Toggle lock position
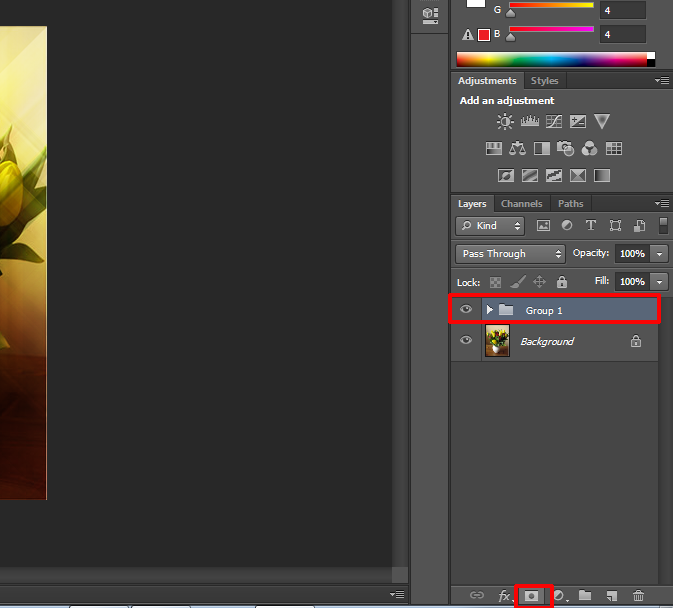This screenshot has width=673, height=608. [x=540, y=282]
